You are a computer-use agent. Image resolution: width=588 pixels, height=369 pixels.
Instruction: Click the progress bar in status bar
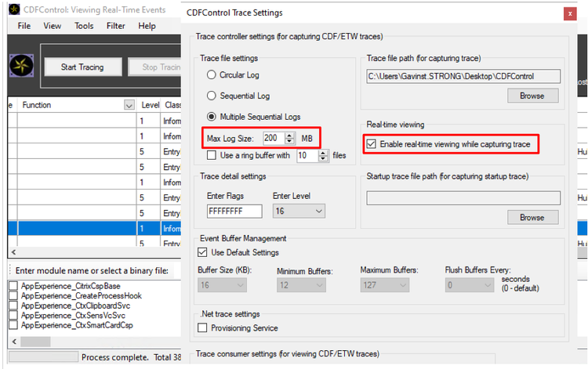(43, 356)
